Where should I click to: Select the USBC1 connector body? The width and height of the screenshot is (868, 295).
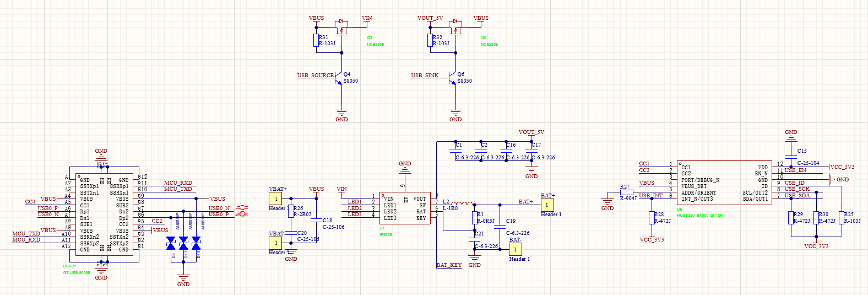pos(105,214)
